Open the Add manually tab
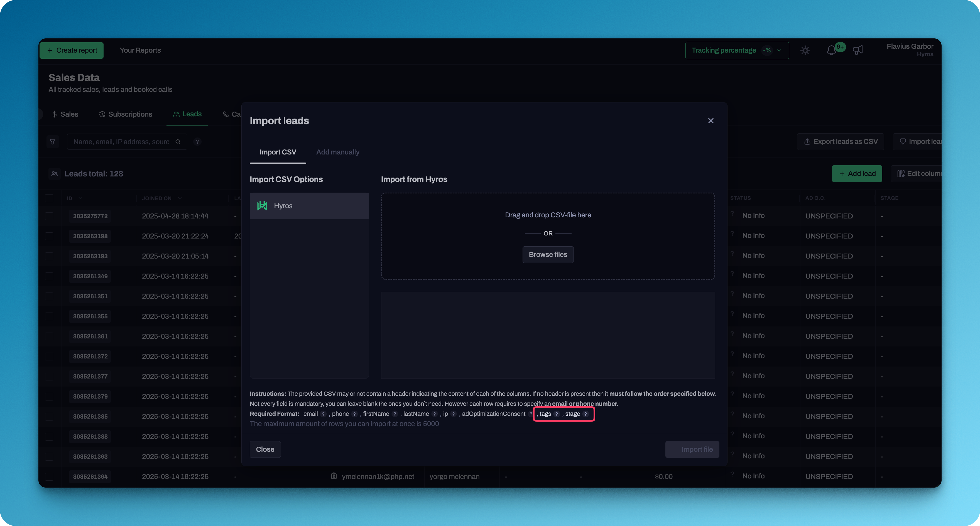This screenshot has width=980, height=526. click(x=337, y=152)
